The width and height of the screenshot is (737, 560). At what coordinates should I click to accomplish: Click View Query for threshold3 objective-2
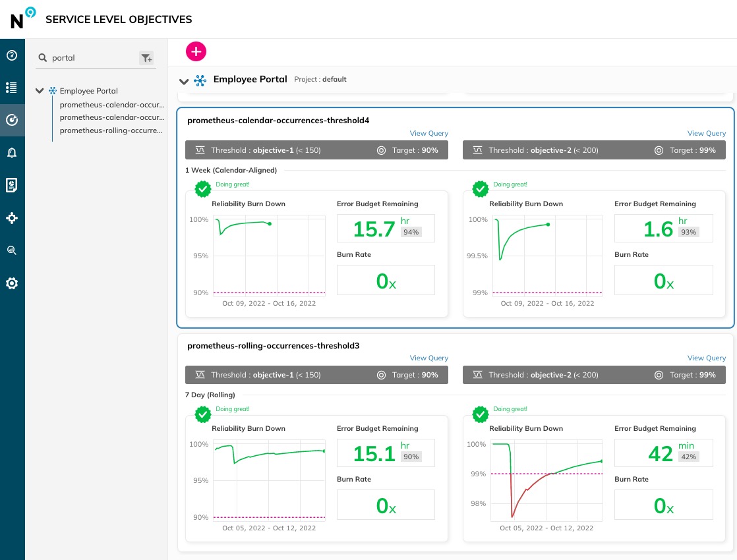point(706,358)
